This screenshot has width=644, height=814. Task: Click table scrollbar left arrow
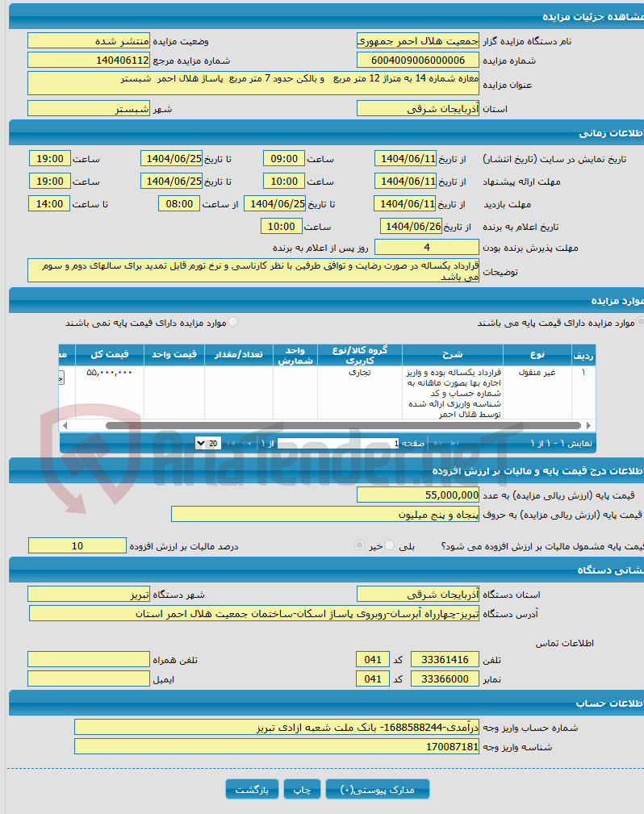click(65, 426)
